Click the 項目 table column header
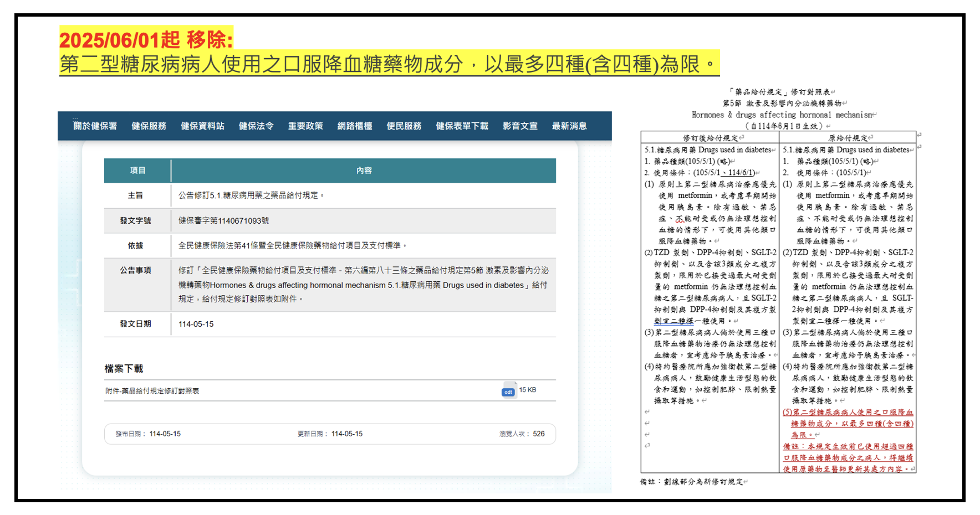This screenshot has width=980, height=515. coord(137,171)
